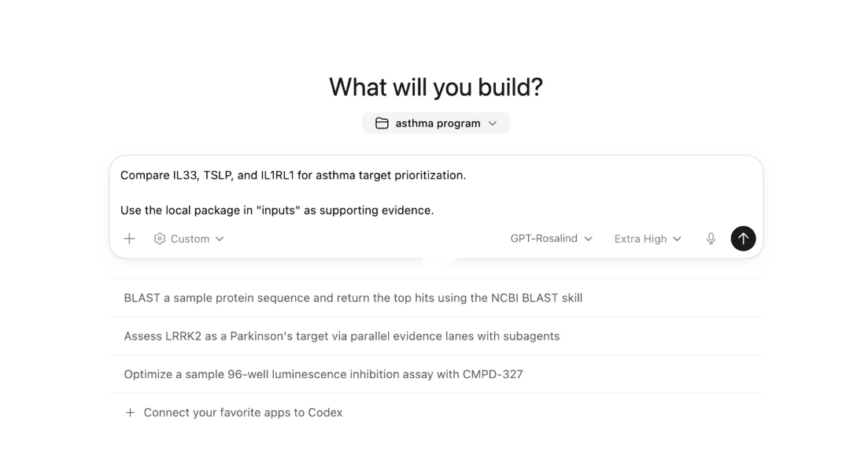This screenshot has width=868, height=475.
Task: Click the gear icon next to Custom
Action: pos(160,239)
